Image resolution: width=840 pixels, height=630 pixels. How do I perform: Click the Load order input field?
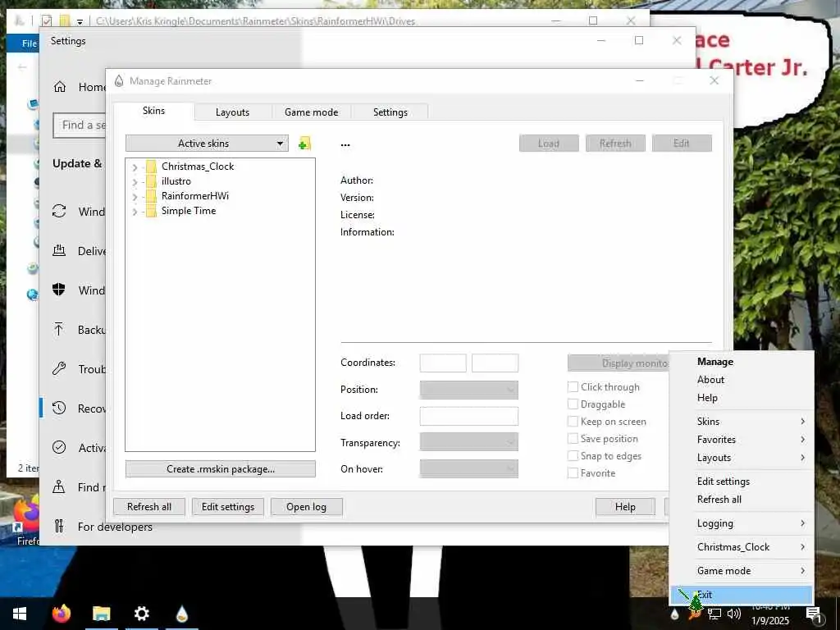468,416
